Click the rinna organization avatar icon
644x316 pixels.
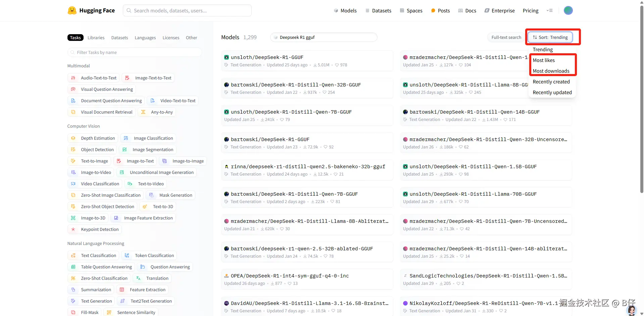tap(227, 167)
